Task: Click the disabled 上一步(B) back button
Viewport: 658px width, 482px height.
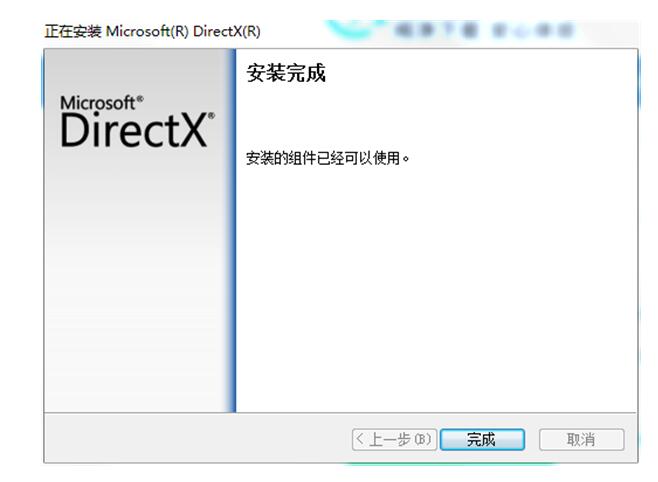Action: point(394,440)
